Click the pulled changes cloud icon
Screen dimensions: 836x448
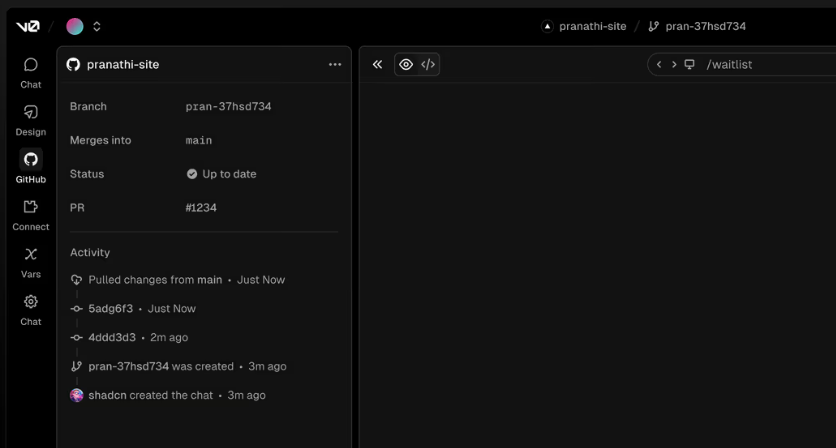click(76, 280)
